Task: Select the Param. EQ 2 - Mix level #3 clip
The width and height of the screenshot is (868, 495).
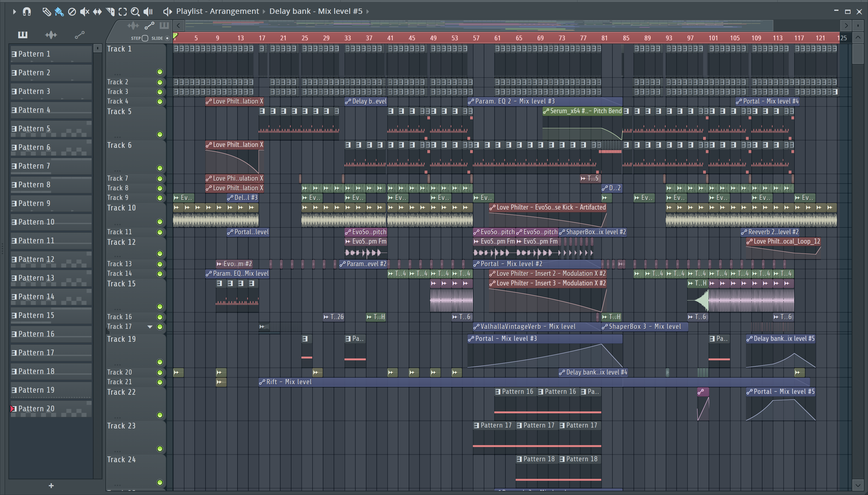Action: [545, 101]
